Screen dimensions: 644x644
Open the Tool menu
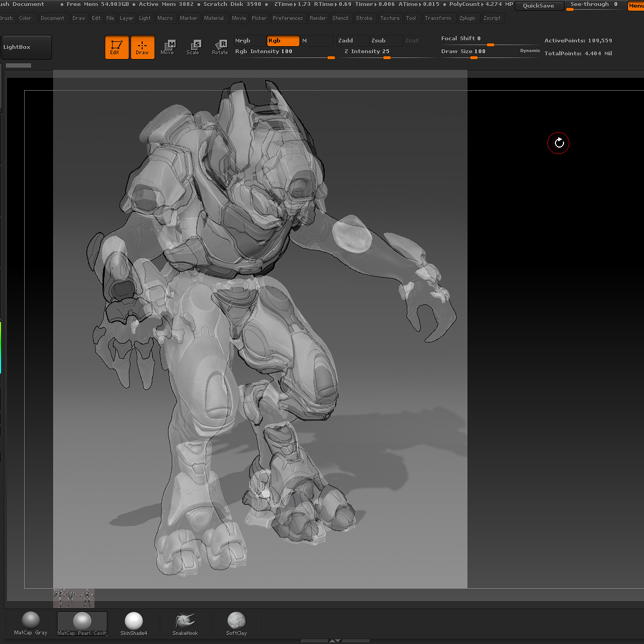[411, 18]
